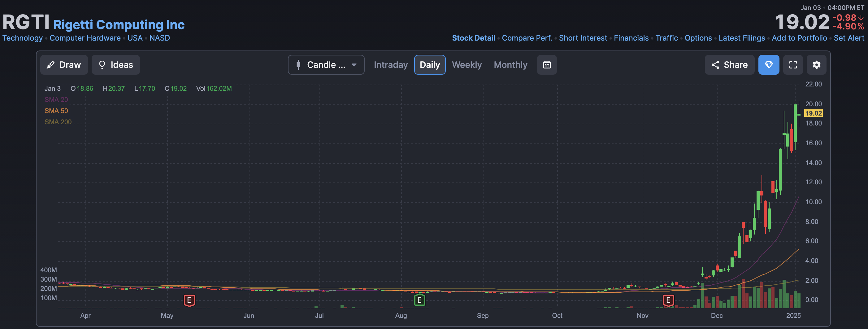Click the SMA 200 legend label
Screen dimensions: 868x329
(x=58, y=122)
